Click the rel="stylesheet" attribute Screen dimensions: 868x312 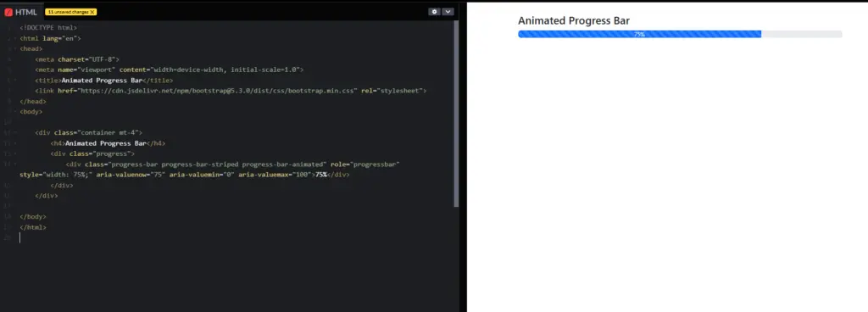pos(392,92)
